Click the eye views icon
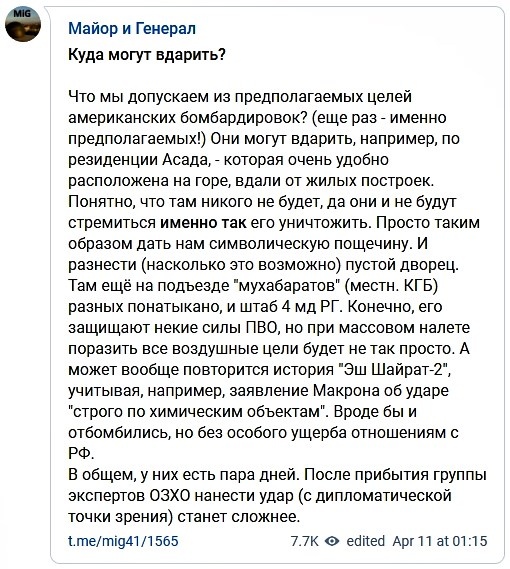This screenshot has width=510, height=569. click(x=332, y=541)
